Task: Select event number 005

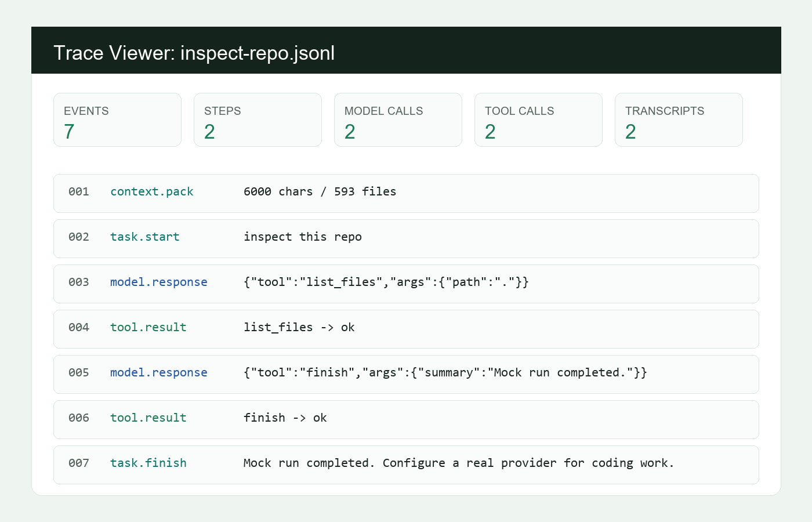Action: click(79, 372)
